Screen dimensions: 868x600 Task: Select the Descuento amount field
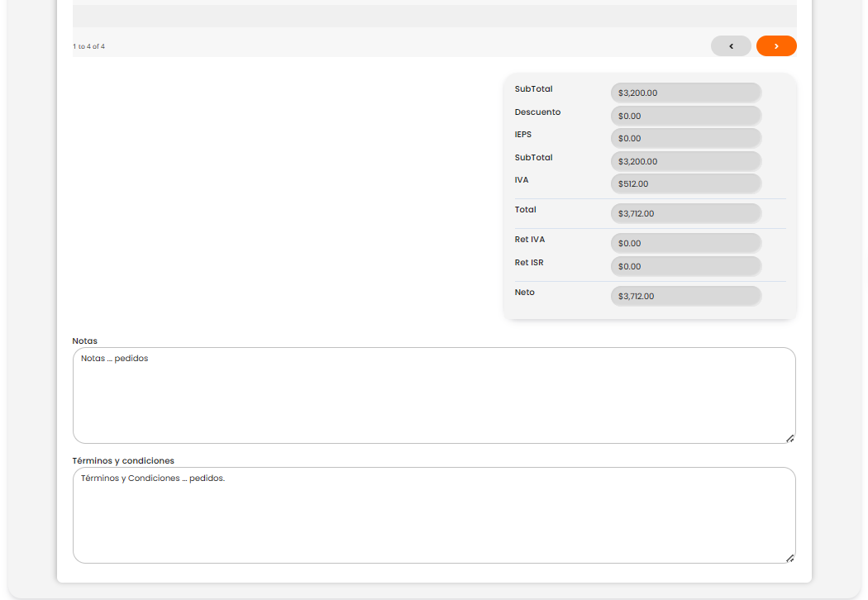[x=685, y=116]
